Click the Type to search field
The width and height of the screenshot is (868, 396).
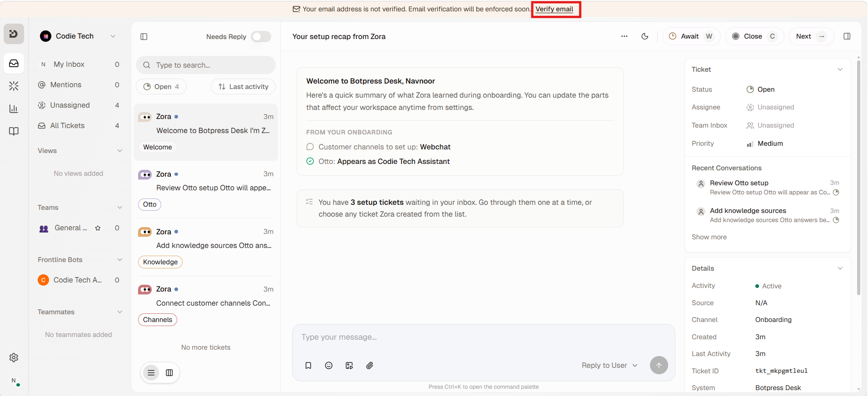[206, 65]
